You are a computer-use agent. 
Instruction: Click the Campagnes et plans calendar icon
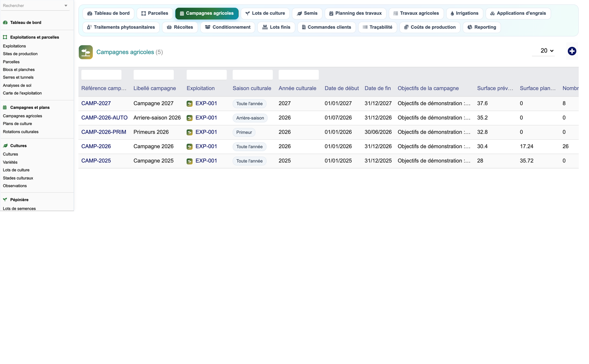coord(5,107)
